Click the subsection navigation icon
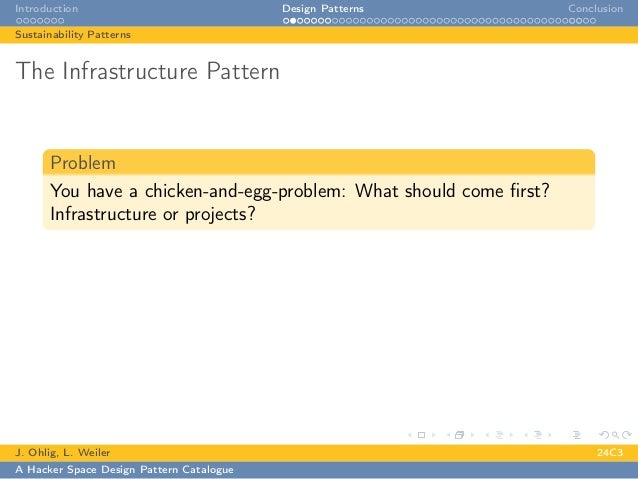 coord(499,435)
